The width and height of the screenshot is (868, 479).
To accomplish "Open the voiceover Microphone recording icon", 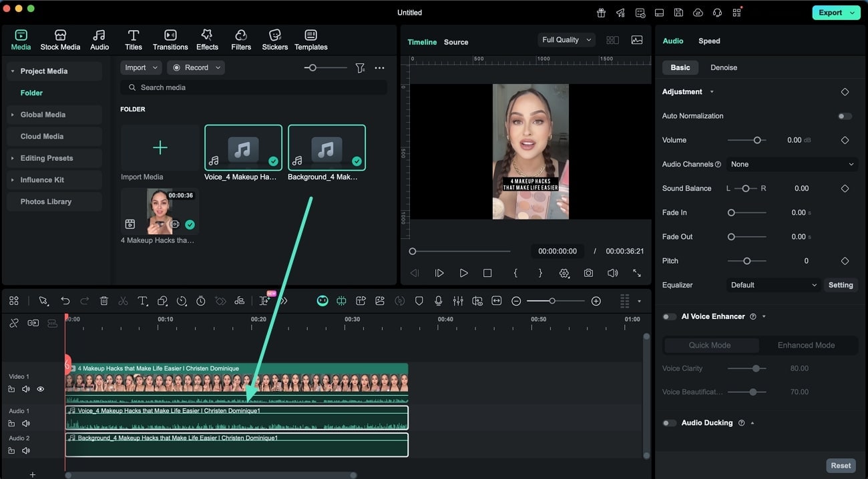I will [x=438, y=301].
